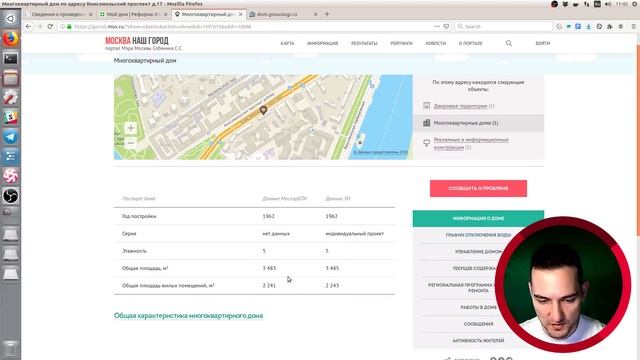Switch to Мой дом Реформа ЖКХ tab
The width and height of the screenshot is (640, 360).
coord(133,14)
